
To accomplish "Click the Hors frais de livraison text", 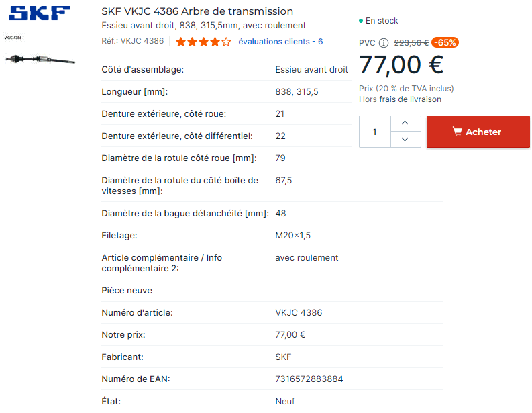I will (x=400, y=99).
